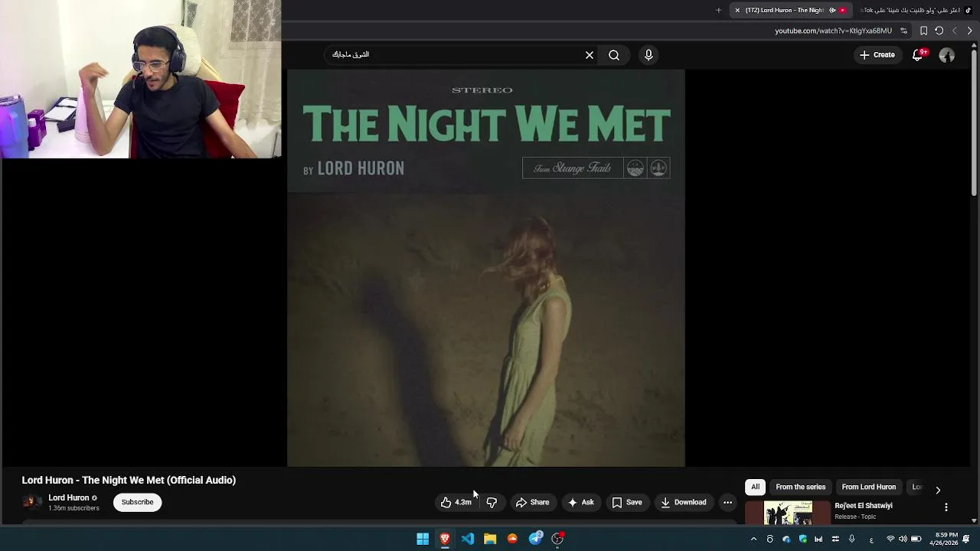
Task: Click the 1.36m subscribers text
Action: click(x=73, y=508)
